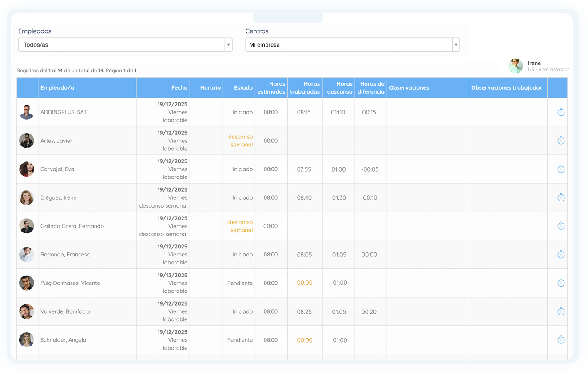Image resolution: width=588 pixels, height=374 pixels.
Task: Click Irene Diéguez employee photo
Action: [x=27, y=197]
